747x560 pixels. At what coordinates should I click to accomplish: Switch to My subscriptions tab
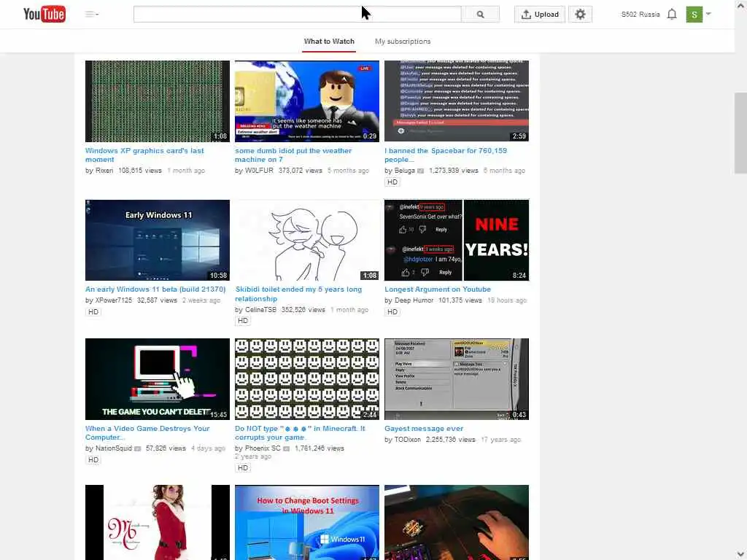tap(403, 42)
